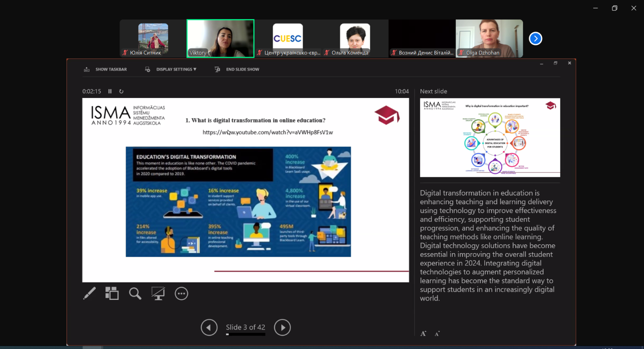Click the speaker notes paragraph
This screenshot has width=644, height=349.
click(488, 245)
